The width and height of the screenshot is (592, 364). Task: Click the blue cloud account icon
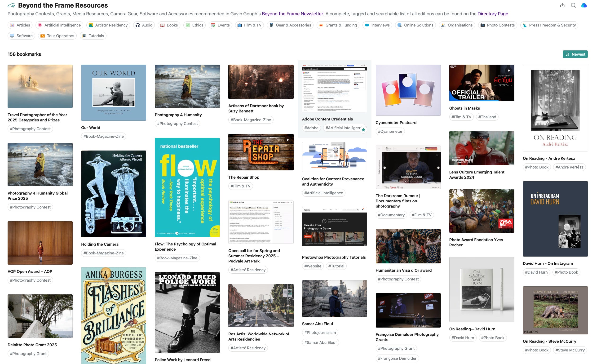click(x=584, y=5)
